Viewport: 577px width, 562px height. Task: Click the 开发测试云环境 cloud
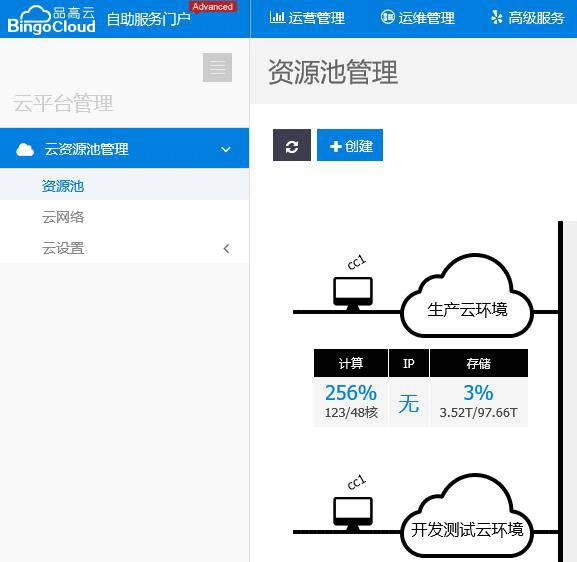pos(467,516)
